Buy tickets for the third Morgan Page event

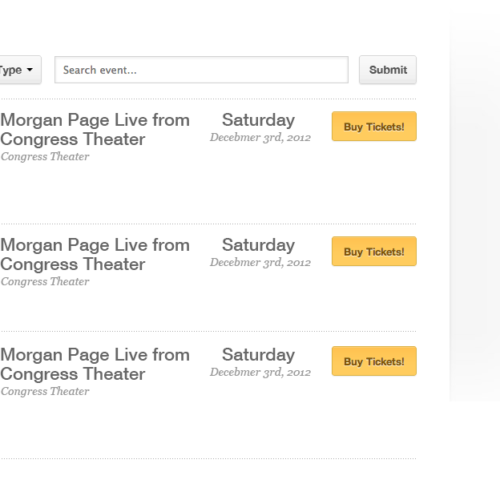coord(374,361)
